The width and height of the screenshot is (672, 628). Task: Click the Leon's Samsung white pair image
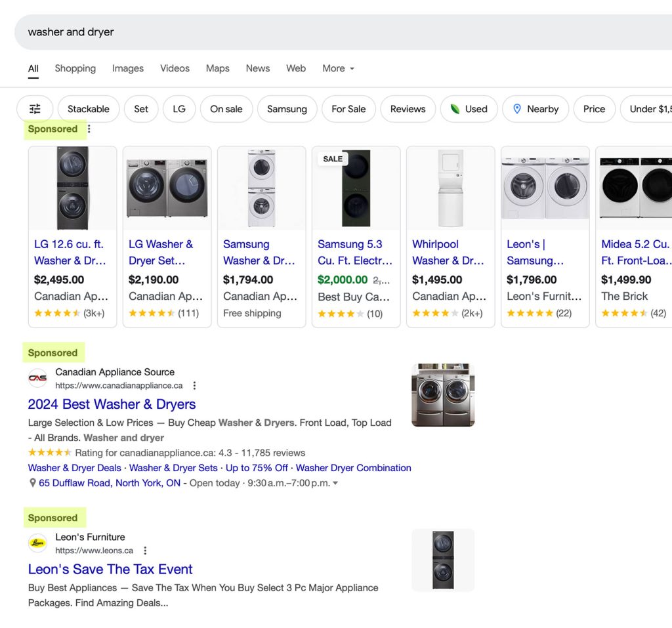tap(545, 188)
